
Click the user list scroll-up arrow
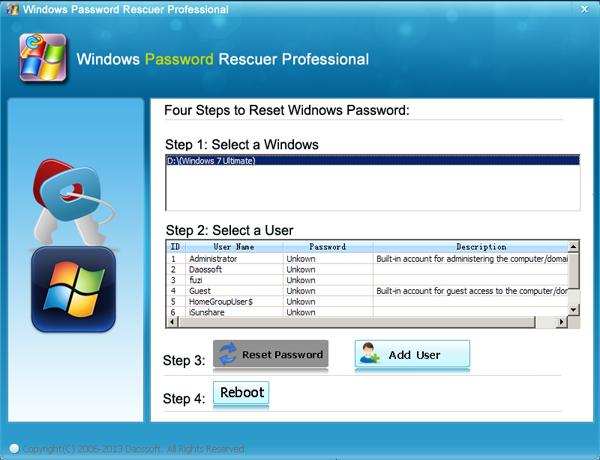coord(573,246)
